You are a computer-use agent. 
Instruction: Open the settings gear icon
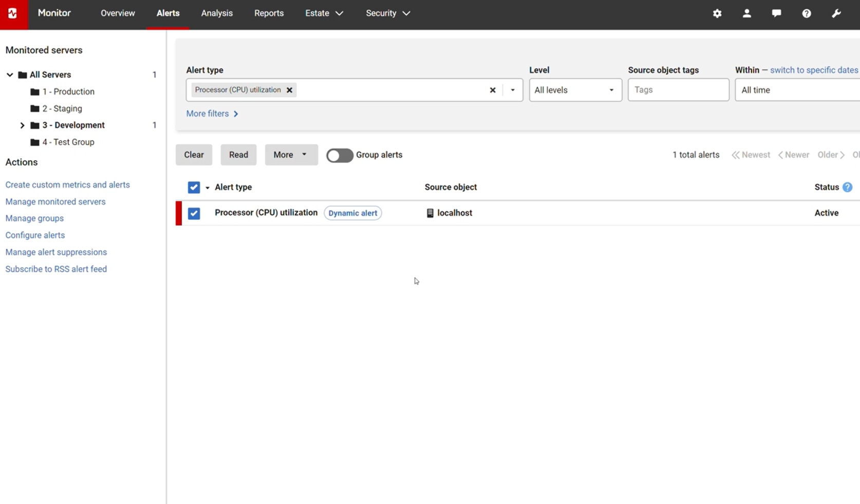[x=717, y=13]
